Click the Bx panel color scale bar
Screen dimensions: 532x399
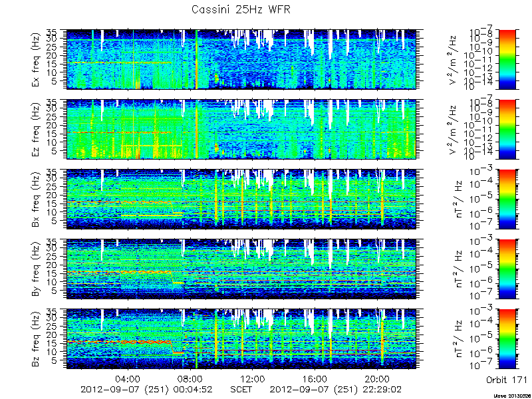(x=507, y=199)
